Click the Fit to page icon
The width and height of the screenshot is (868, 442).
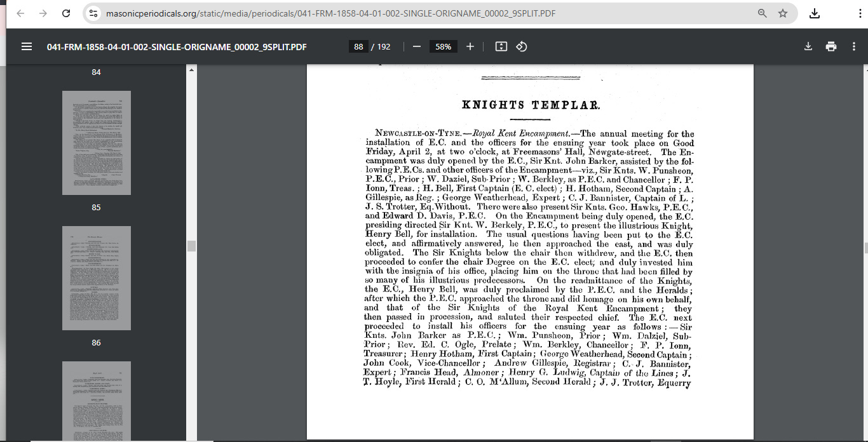click(501, 46)
